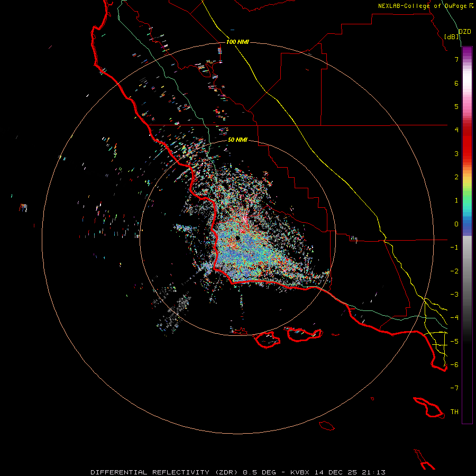Click the 6 value on color scale
Image resolution: width=476 pixels, height=476 pixels.
coord(456,83)
